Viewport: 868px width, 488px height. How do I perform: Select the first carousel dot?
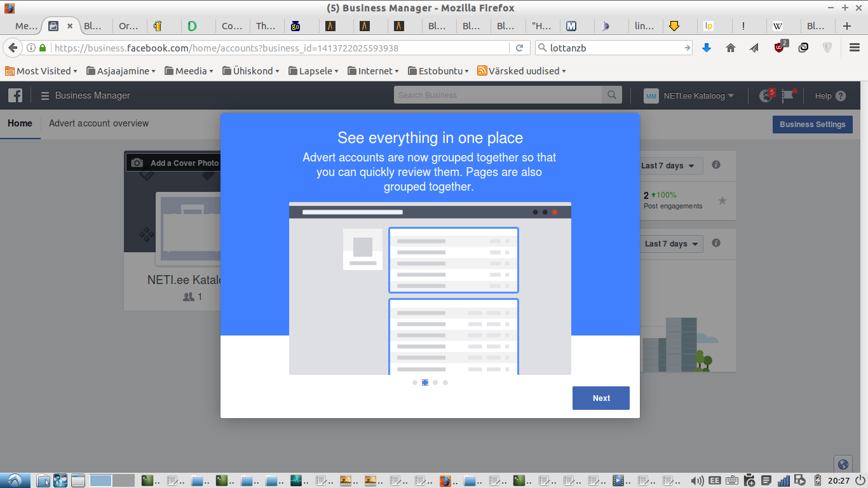pos(415,383)
